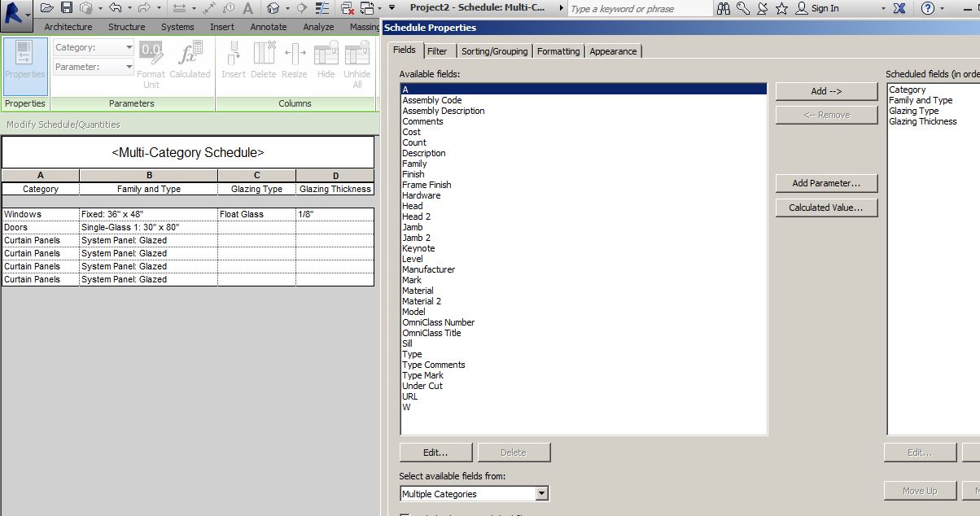This screenshot has width=980, height=516.
Task: Open the Architecture ribbon tab
Action: point(68,27)
